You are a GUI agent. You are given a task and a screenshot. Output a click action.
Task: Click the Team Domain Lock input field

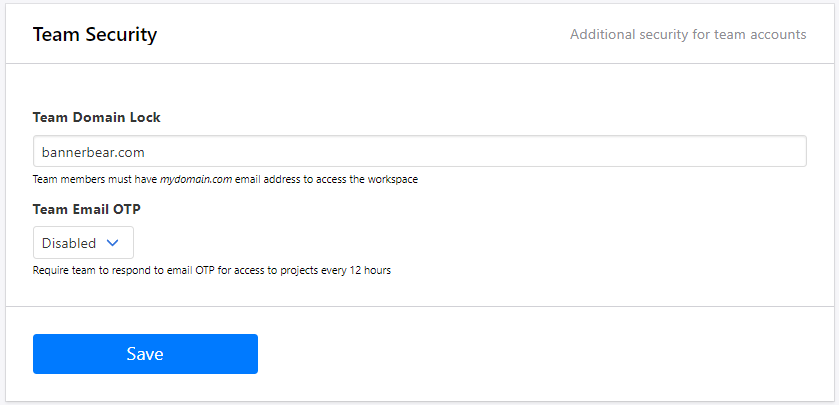pyautogui.click(x=419, y=151)
